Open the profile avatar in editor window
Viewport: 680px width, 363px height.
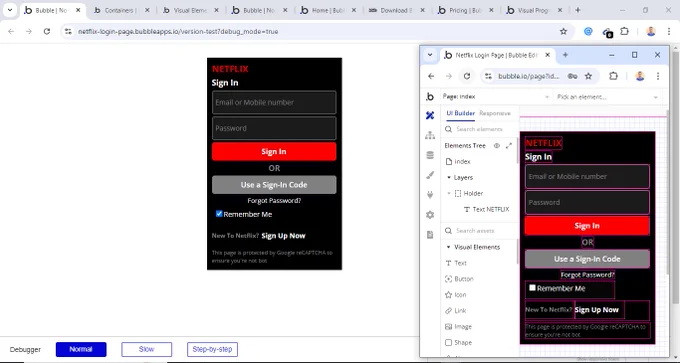click(640, 76)
